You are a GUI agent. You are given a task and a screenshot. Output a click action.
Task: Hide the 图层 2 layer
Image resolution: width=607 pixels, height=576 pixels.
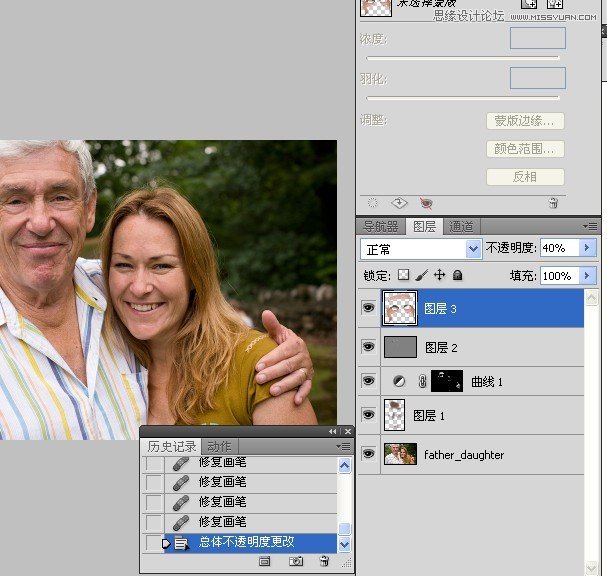pos(369,346)
